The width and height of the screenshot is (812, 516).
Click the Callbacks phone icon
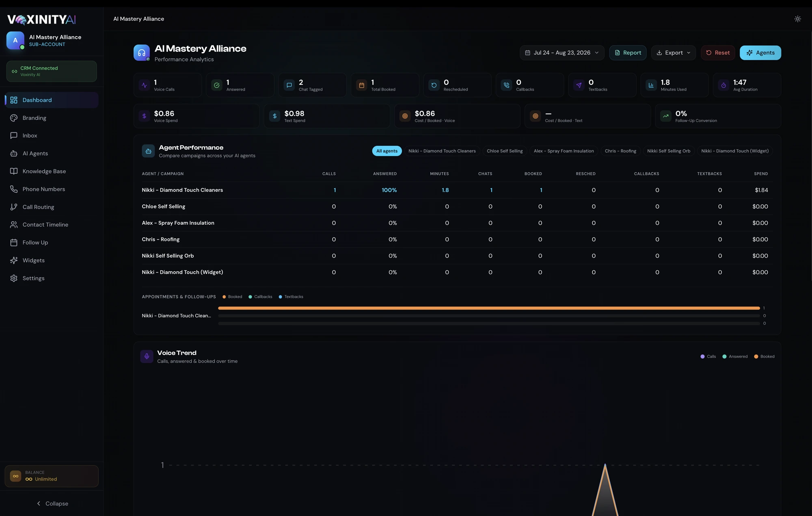(x=506, y=85)
